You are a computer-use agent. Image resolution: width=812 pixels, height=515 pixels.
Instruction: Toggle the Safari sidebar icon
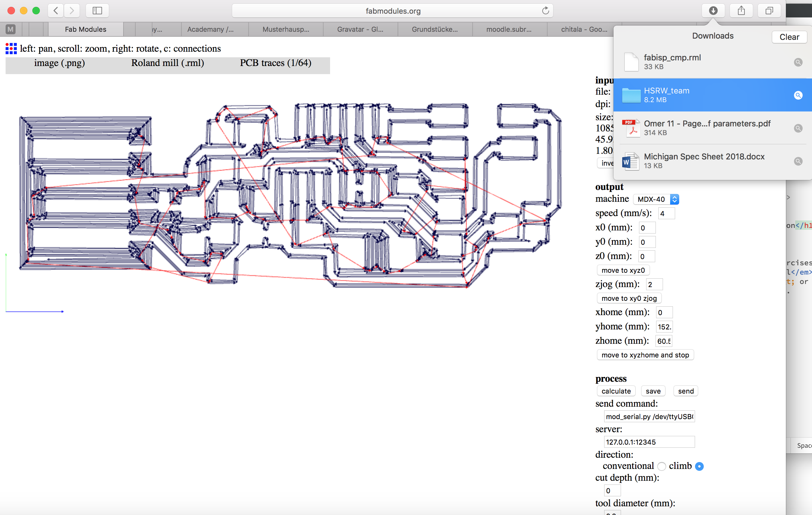pos(97,11)
